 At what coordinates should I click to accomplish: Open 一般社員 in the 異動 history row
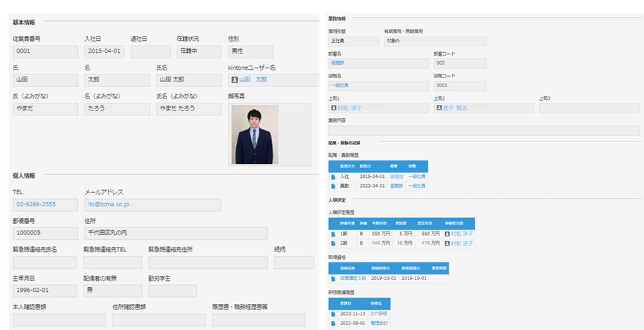pos(417,186)
